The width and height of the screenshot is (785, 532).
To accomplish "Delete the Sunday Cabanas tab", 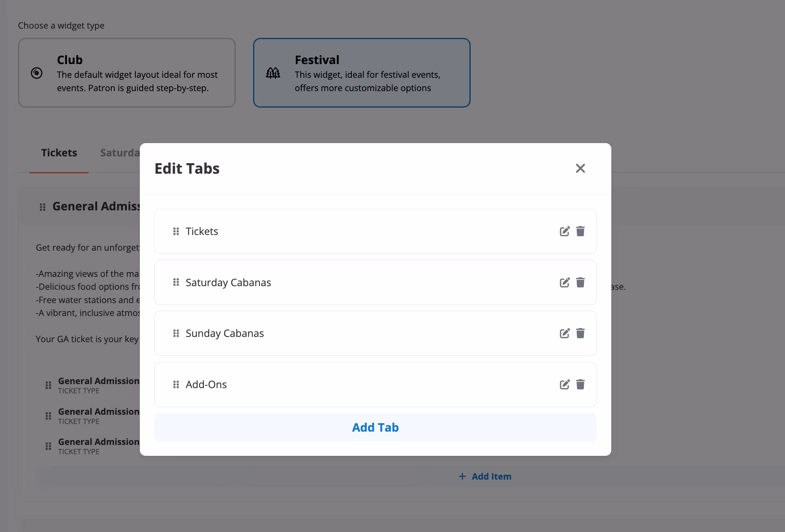I will point(580,333).
